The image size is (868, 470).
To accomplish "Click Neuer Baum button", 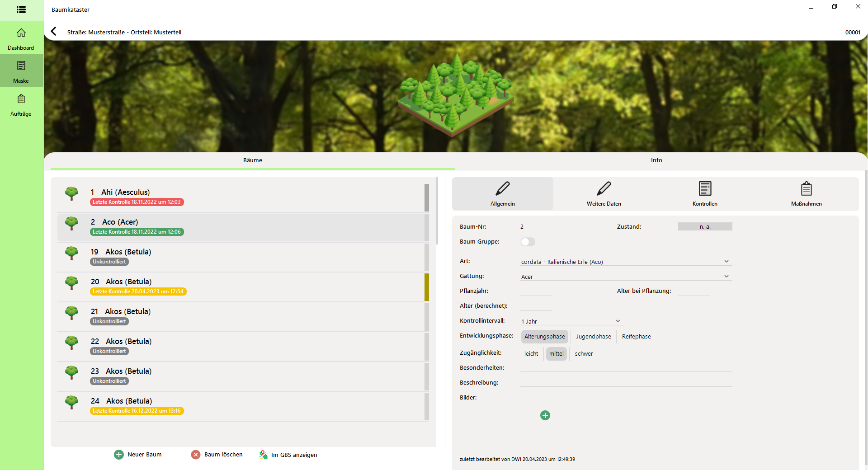I will tap(138, 455).
